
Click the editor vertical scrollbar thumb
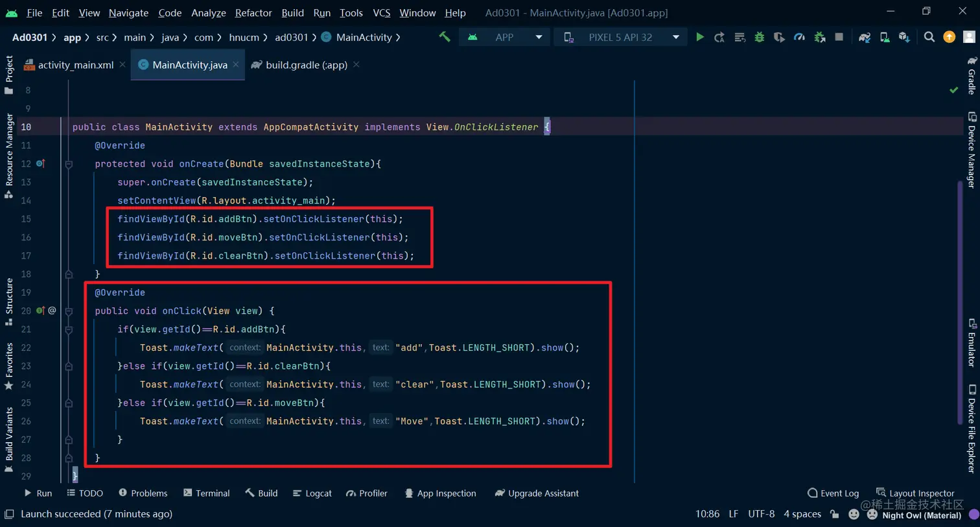point(960,303)
